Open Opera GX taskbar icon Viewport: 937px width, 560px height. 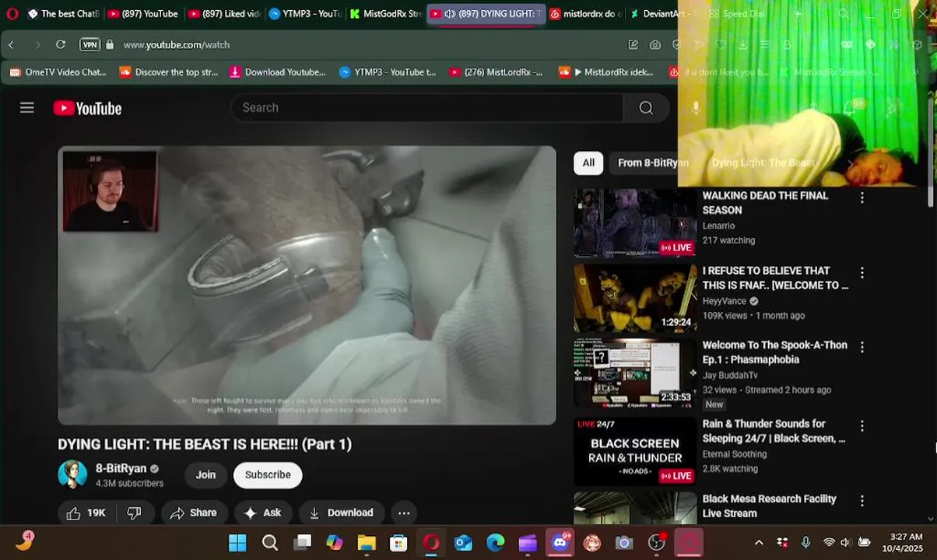coord(431,543)
